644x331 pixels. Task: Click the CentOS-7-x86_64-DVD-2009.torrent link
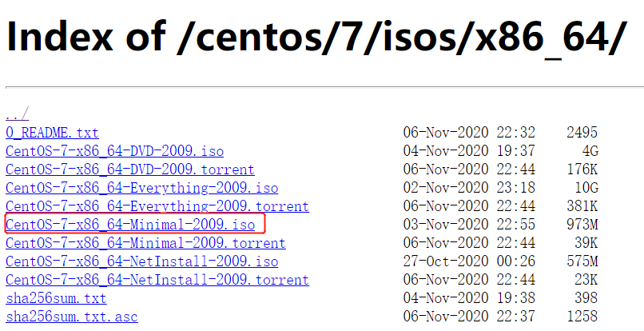tap(130, 169)
